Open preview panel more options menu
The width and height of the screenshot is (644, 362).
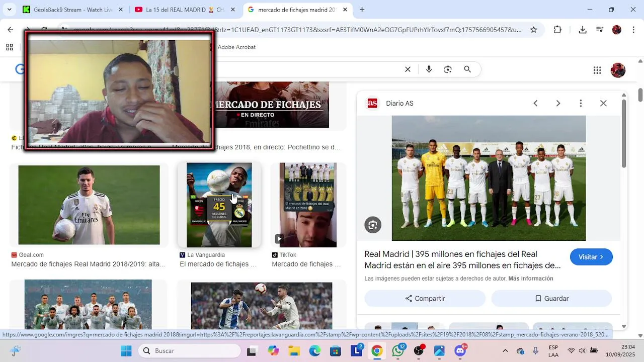[581, 103]
